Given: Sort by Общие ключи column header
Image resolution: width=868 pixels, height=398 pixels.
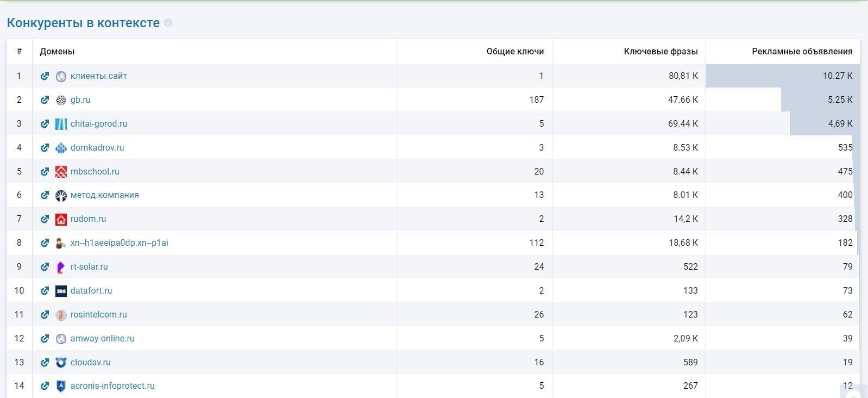Looking at the screenshot, I should tap(514, 52).
